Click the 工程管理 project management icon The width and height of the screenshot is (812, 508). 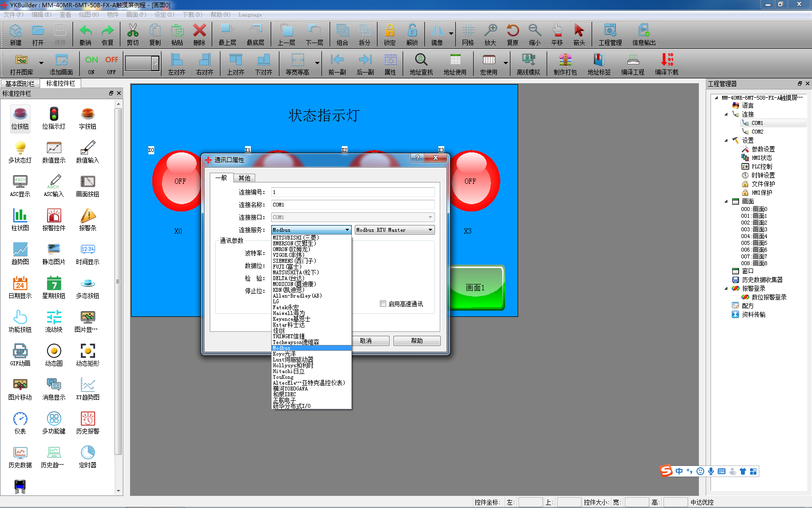tap(610, 34)
